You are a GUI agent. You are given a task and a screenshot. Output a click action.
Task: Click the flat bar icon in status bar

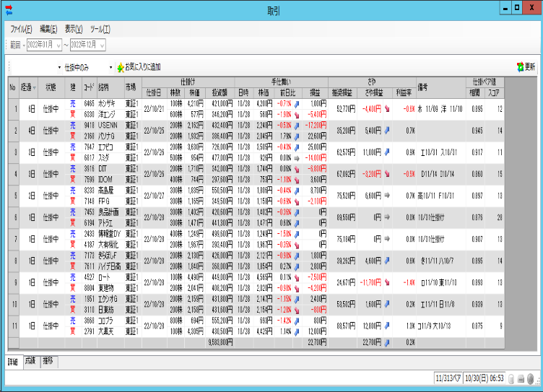[521, 379]
